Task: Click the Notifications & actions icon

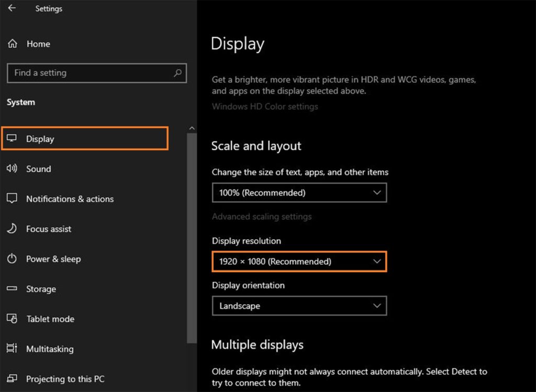Action: [12, 199]
